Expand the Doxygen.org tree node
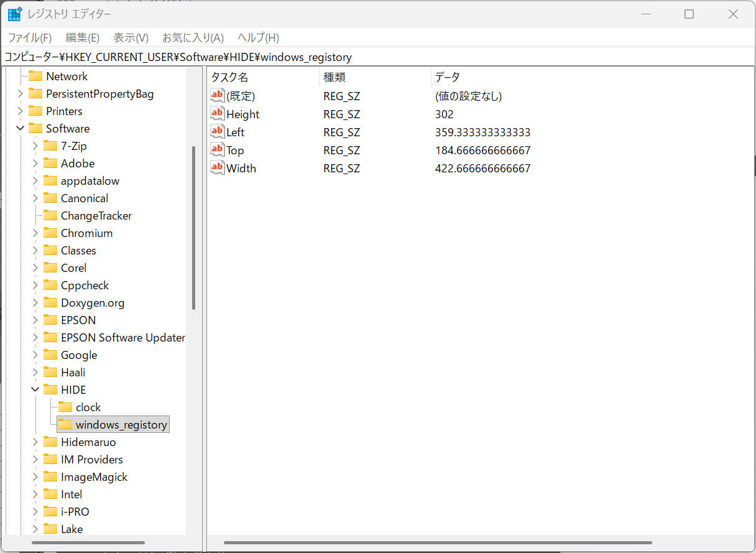The image size is (756, 553). [x=35, y=303]
